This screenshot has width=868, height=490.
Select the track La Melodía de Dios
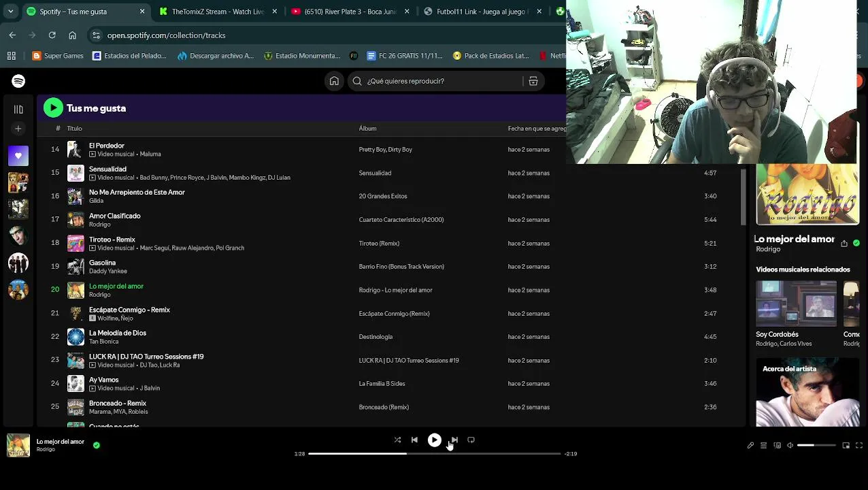click(118, 333)
